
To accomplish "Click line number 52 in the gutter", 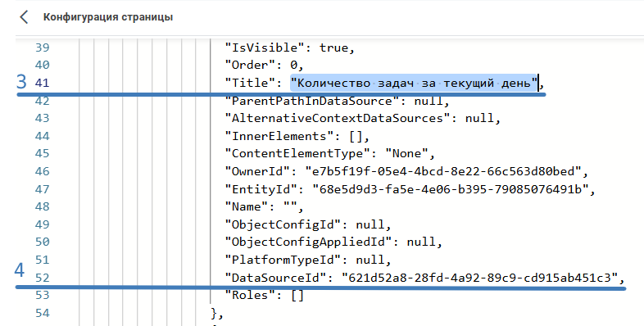I will 43,278.
